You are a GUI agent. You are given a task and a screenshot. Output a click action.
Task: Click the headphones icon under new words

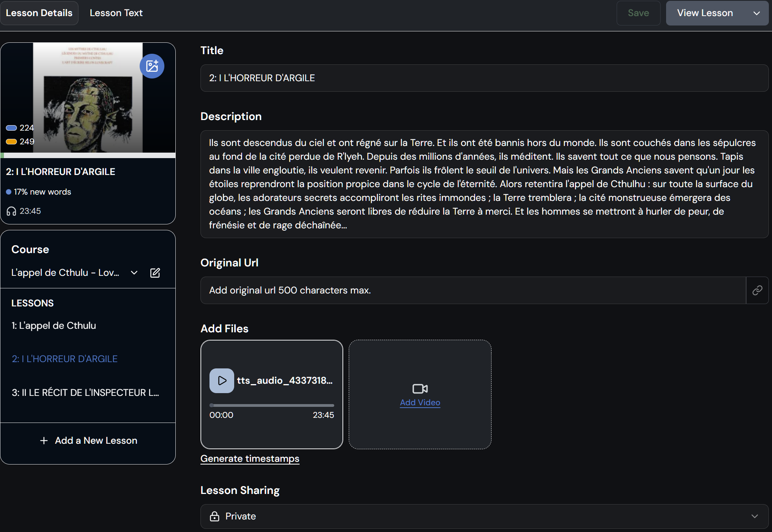coord(11,211)
